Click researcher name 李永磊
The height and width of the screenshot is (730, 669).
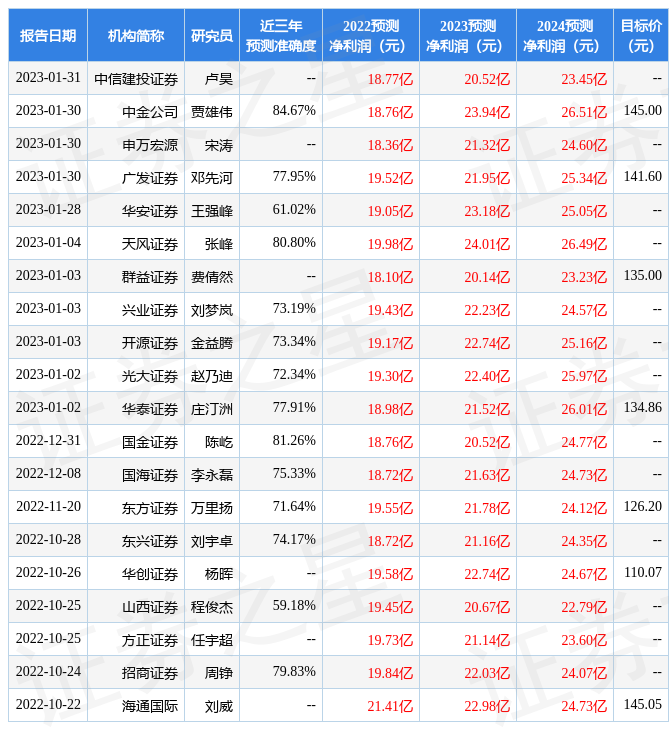pyautogui.click(x=212, y=475)
